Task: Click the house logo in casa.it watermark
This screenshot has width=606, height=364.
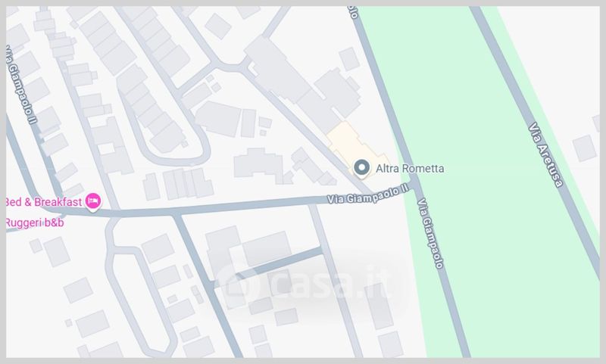Action: click(238, 285)
